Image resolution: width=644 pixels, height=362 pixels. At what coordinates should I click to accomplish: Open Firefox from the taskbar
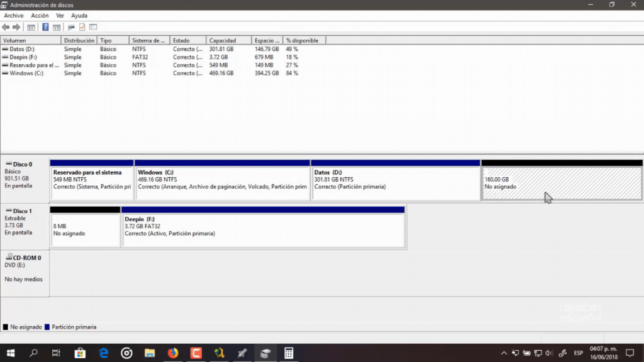click(173, 353)
